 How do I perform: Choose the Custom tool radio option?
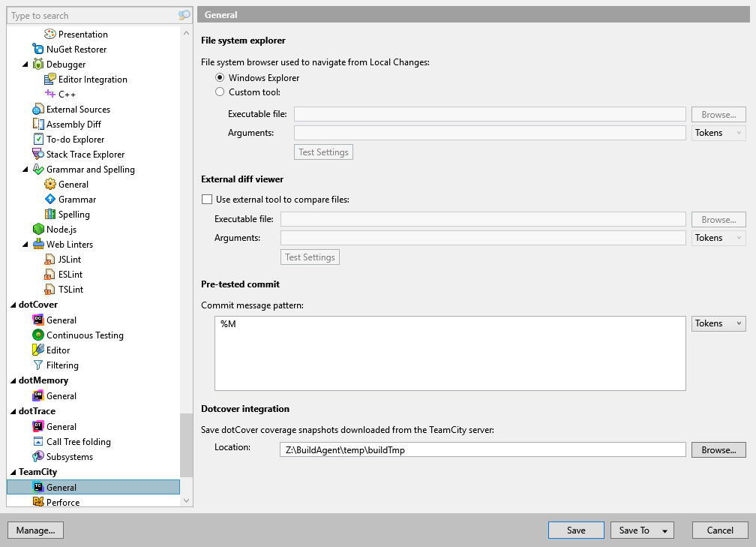220,92
